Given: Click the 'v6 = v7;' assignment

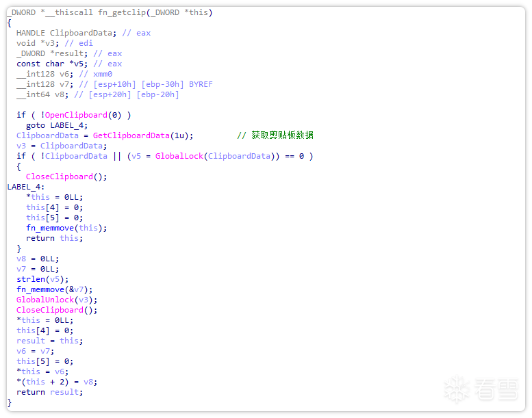Looking at the screenshot, I should click(x=36, y=351).
